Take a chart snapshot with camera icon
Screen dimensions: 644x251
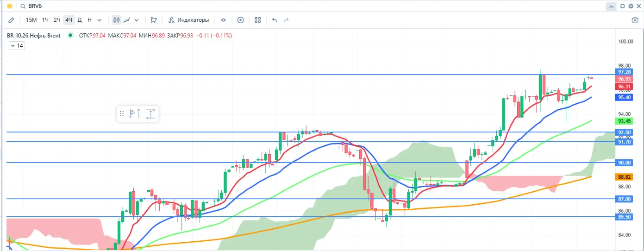tap(635, 20)
